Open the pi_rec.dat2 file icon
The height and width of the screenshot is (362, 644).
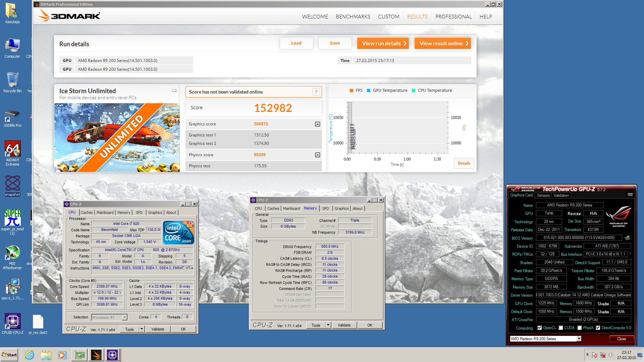point(38,324)
